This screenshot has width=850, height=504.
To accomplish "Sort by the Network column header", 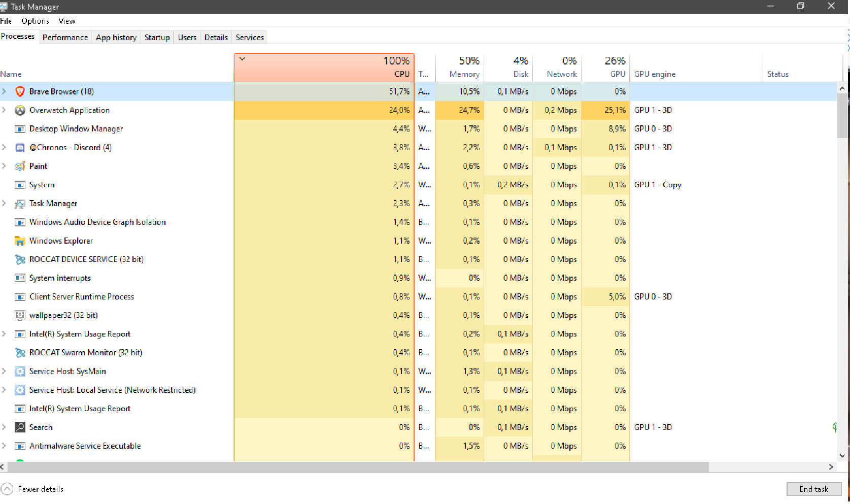I will [x=557, y=68].
